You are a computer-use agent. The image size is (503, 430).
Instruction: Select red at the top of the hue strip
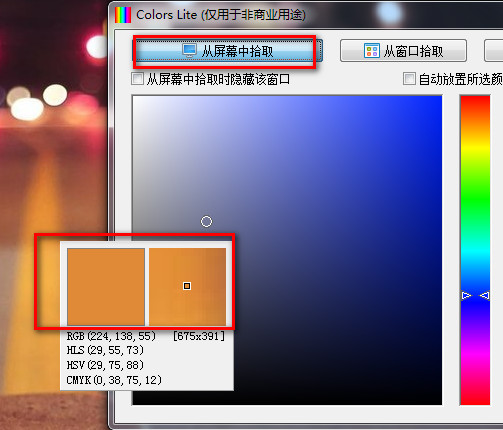[475, 100]
